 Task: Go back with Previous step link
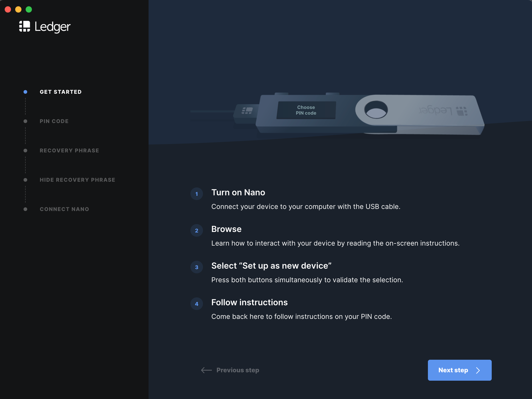pyautogui.click(x=238, y=370)
